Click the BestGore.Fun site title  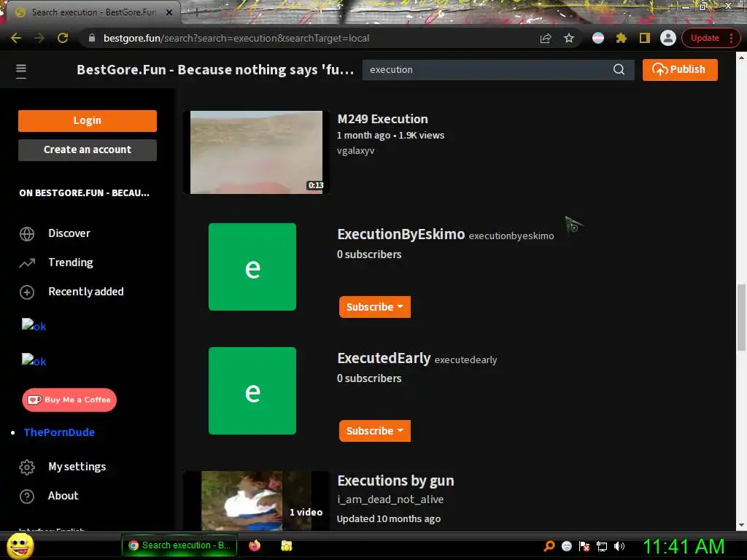(x=215, y=69)
